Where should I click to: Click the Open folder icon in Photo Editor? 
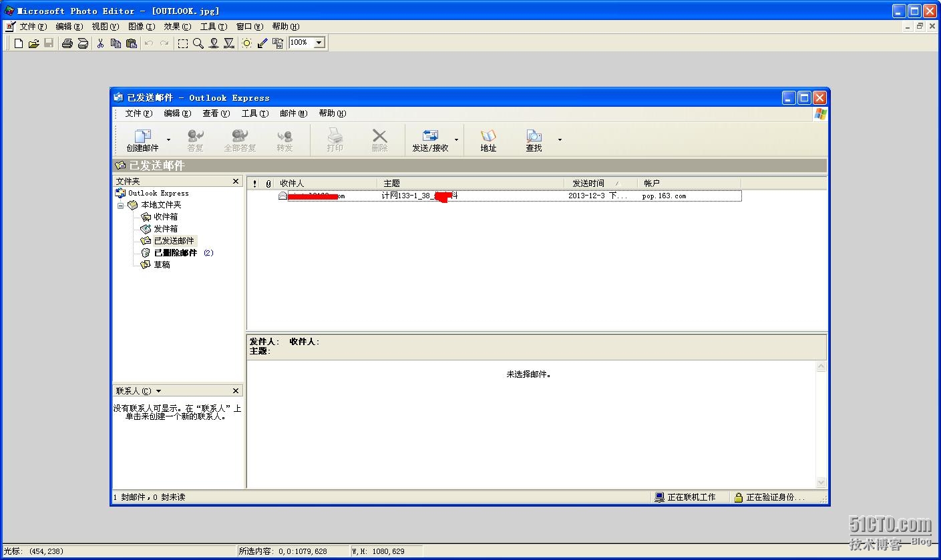pyautogui.click(x=33, y=43)
